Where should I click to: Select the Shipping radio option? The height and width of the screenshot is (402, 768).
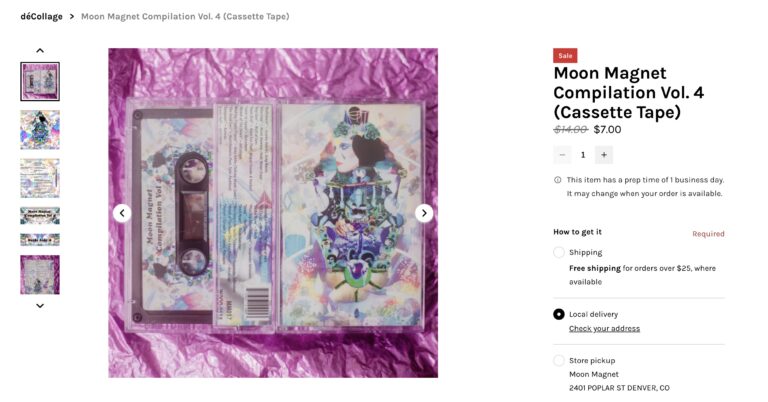[559, 252]
